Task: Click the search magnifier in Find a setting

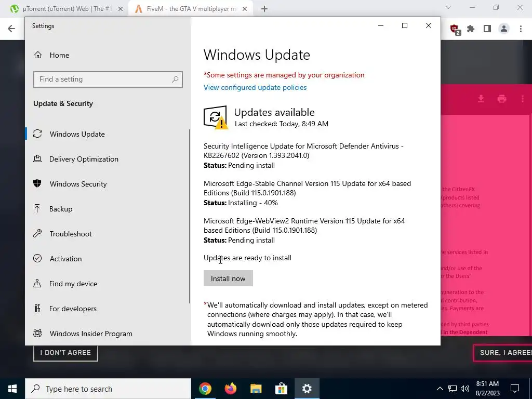Action: pos(175,79)
